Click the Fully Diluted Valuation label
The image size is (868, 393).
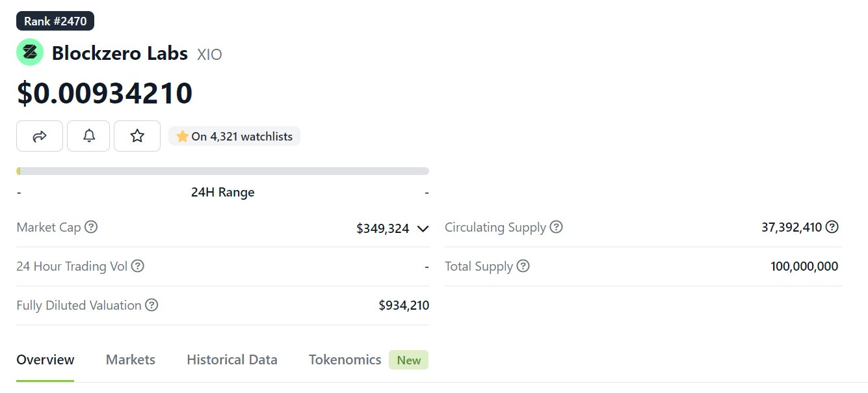(79, 305)
